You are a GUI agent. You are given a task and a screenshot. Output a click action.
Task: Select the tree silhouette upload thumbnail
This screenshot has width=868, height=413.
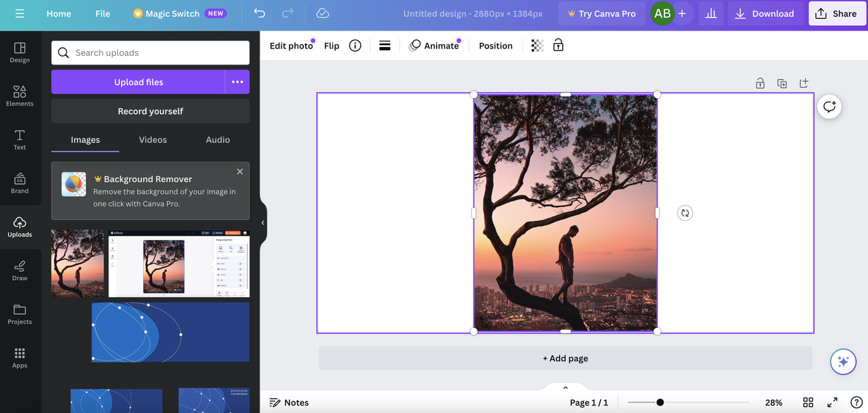[x=78, y=264]
